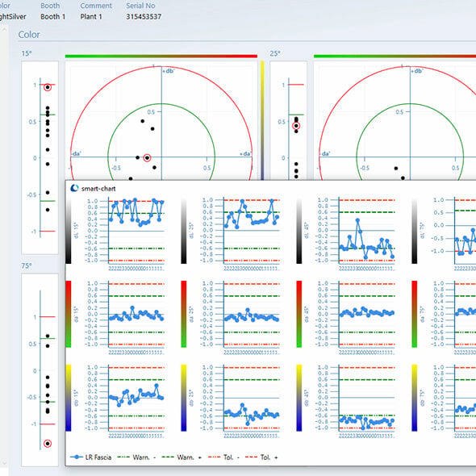Click the yellow-blue bar beside db 15° chart
The width and height of the screenshot is (476, 476).
[x=69, y=398]
